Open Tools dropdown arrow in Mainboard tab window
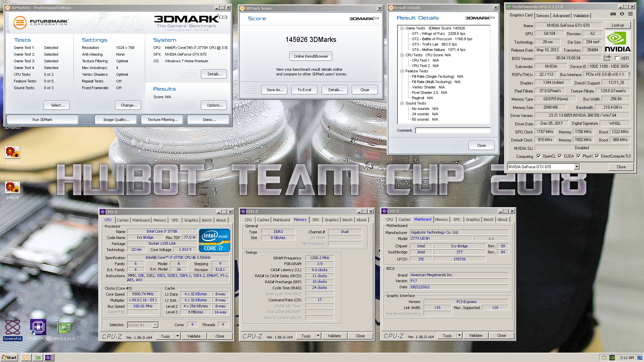 tap(459, 336)
